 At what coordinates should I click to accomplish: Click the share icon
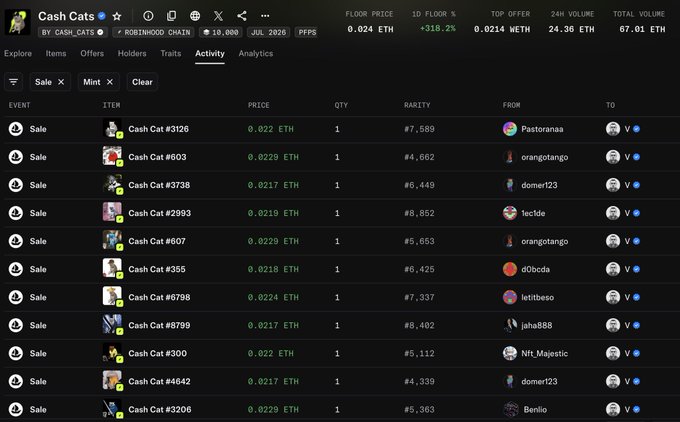242,16
